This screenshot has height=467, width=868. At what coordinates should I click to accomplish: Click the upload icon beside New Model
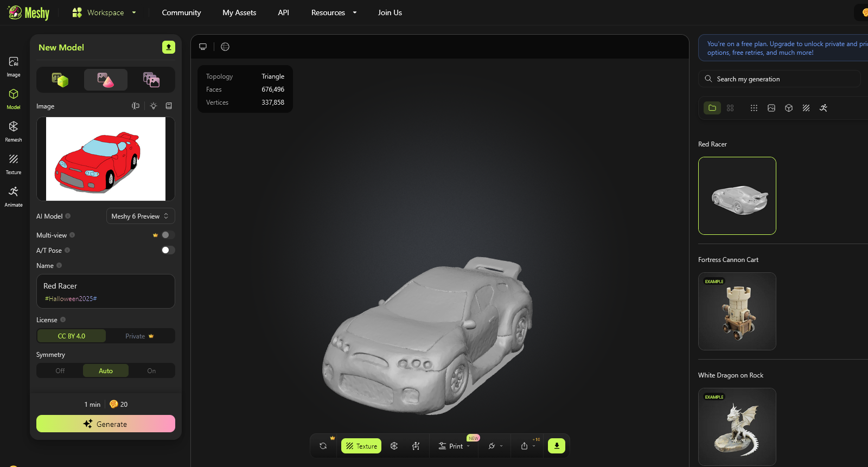pyautogui.click(x=169, y=47)
